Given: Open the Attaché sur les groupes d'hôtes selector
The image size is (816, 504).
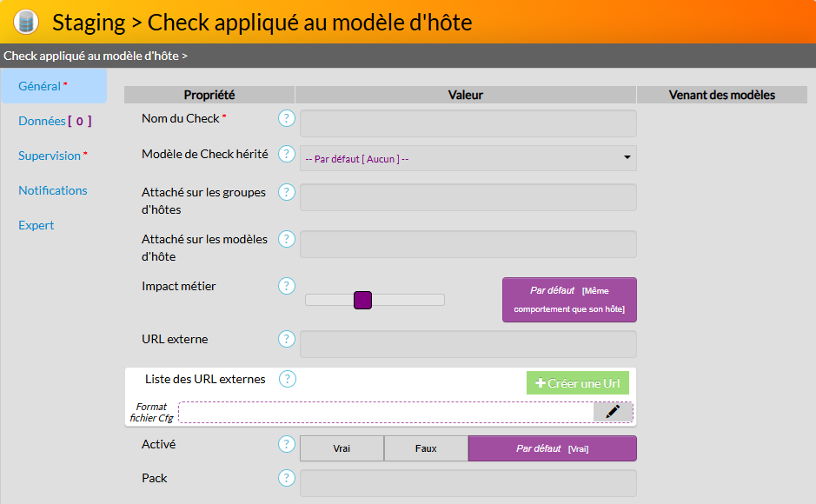Looking at the screenshot, I should coord(468,197).
